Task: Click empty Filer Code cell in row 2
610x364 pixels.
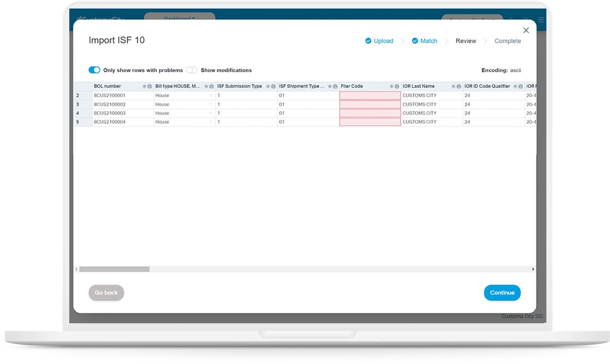Action: [x=370, y=95]
